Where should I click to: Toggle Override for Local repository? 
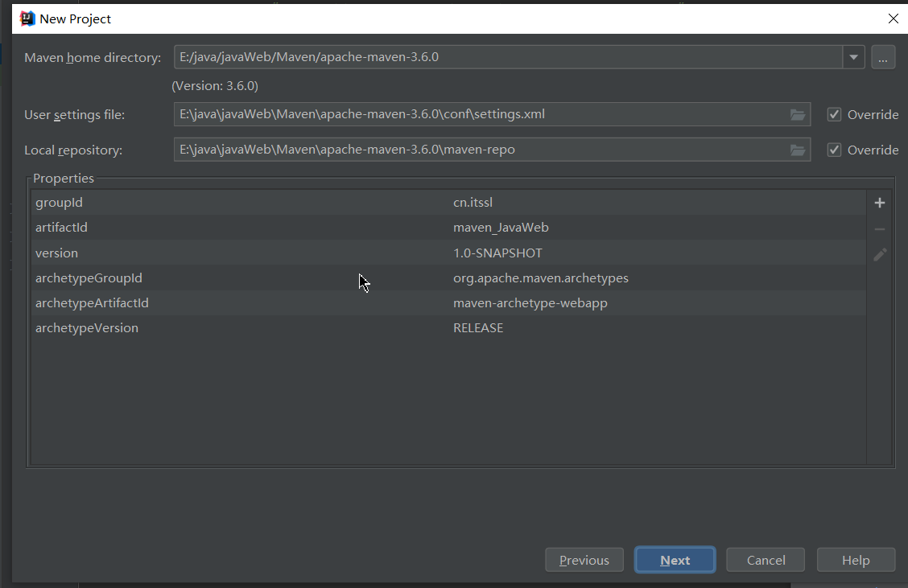(834, 150)
